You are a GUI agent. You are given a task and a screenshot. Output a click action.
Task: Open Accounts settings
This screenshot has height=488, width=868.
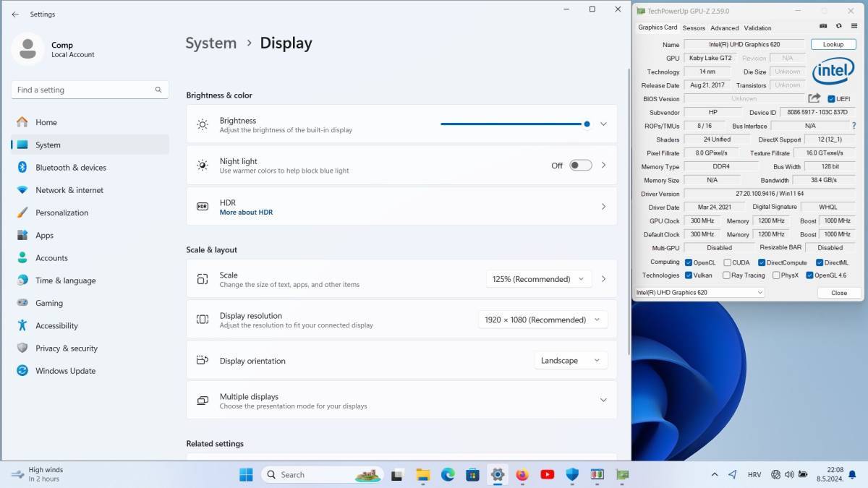[90, 257]
